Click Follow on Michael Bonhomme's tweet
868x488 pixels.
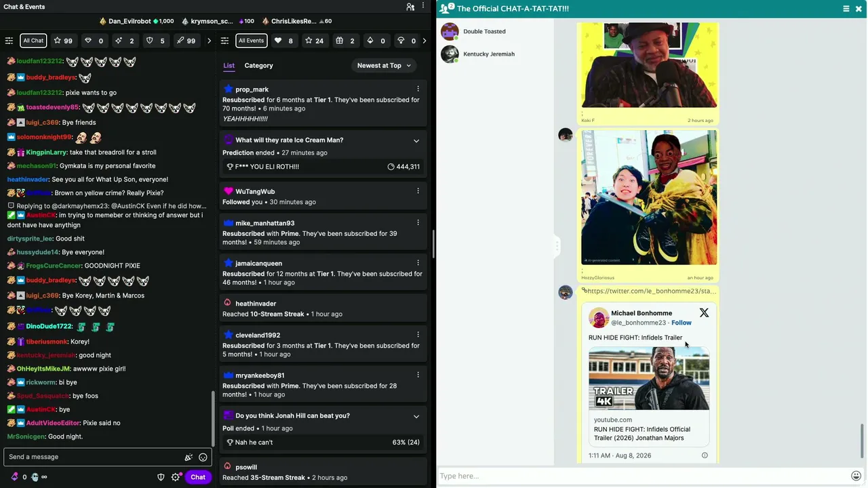681,323
